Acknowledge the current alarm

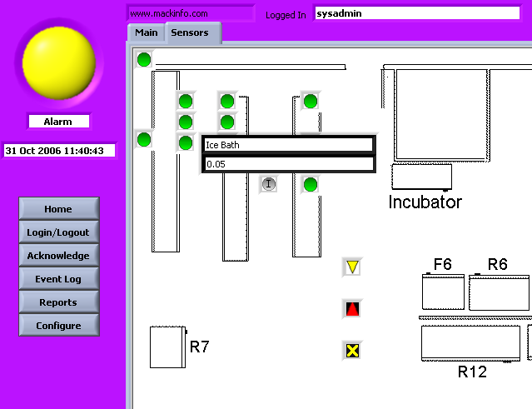(59, 256)
